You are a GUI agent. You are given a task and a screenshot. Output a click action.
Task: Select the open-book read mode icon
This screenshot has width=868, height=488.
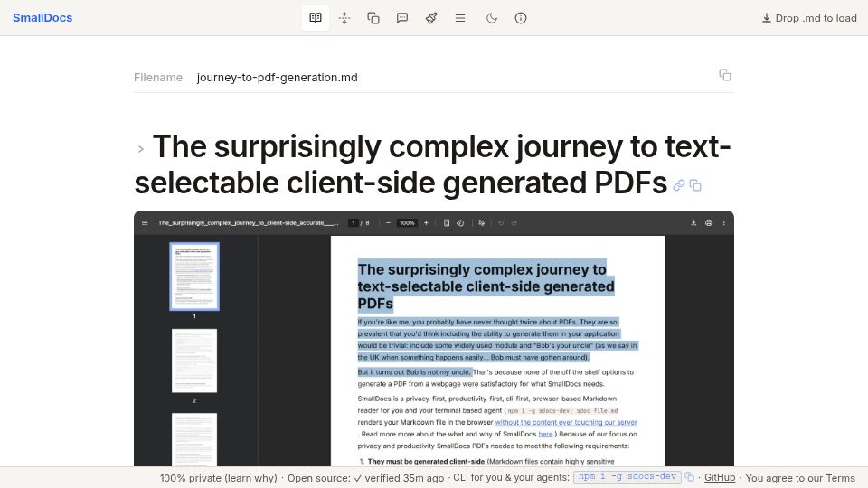tap(316, 18)
